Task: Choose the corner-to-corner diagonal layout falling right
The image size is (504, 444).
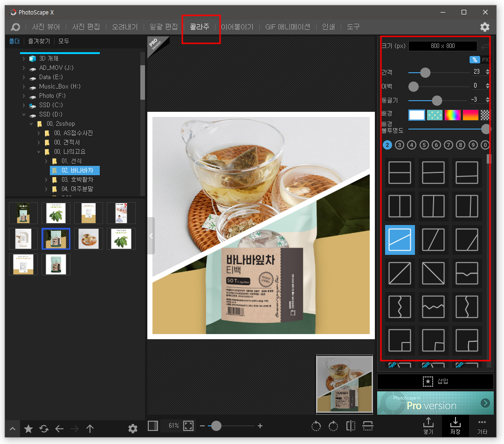Action: (x=433, y=273)
